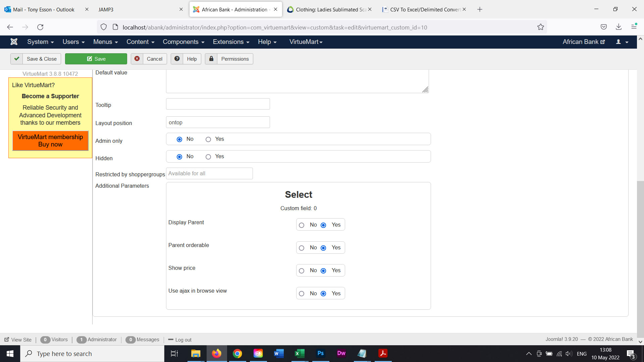Viewport: 644px width, 362px height.
Task: Click the green Save button
Action: point(96,59)
